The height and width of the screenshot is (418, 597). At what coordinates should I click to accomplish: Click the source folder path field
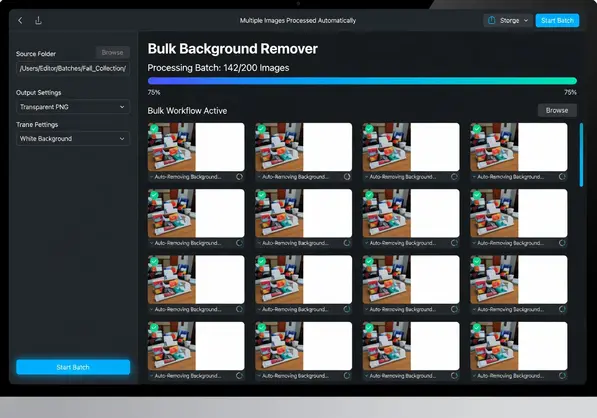(x=73, y=69)
